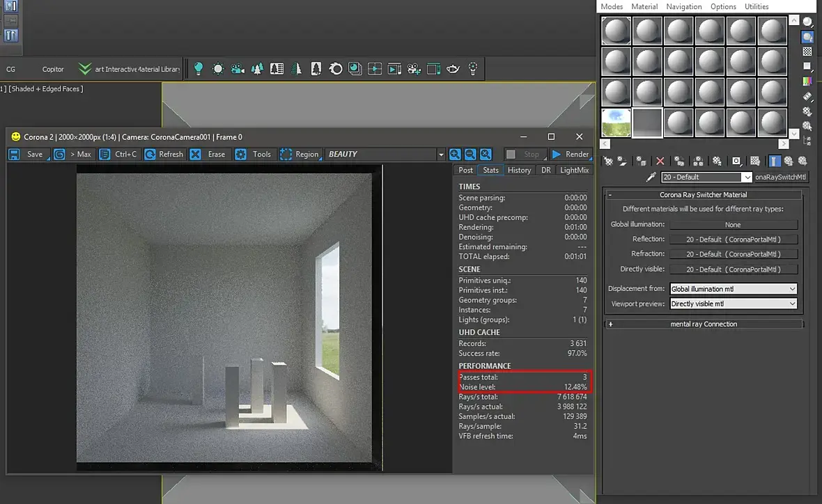Select the first material sample sphere
Viewport: 822px width, 504px height.
(x=616, y=31)
